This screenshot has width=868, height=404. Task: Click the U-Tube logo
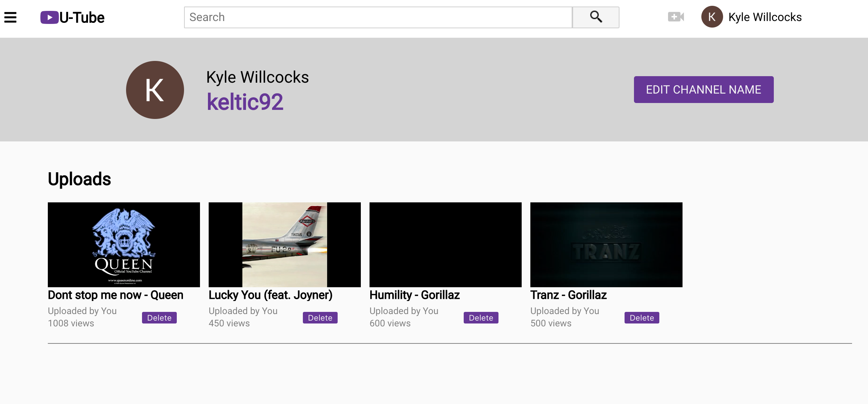point(72,17)
